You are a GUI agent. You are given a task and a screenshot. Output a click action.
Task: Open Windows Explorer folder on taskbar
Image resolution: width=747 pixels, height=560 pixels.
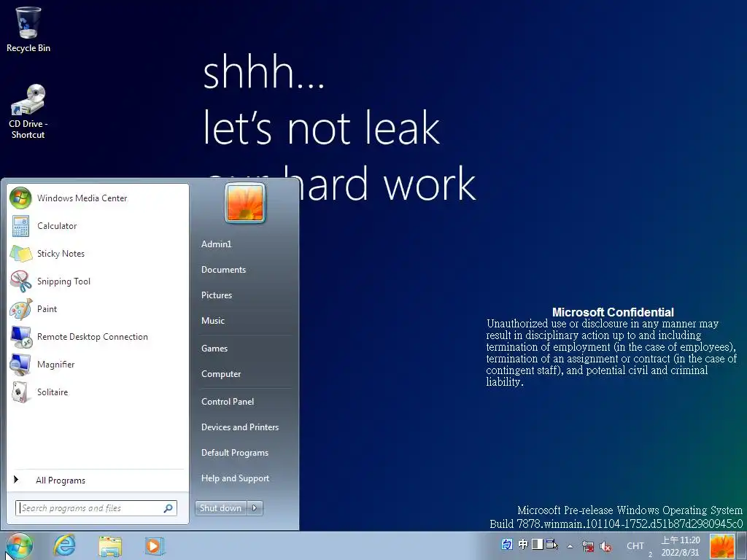109,545
